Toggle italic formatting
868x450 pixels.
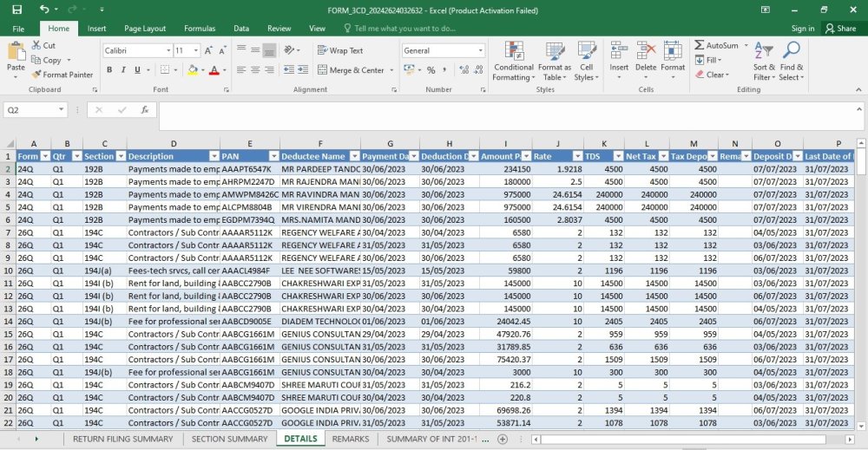tap(123, 70)
